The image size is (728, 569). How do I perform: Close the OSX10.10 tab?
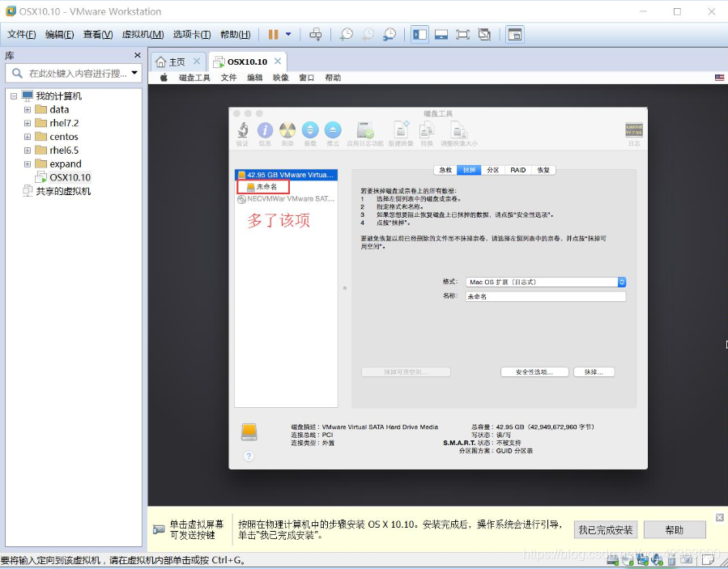tap(278, 62)
